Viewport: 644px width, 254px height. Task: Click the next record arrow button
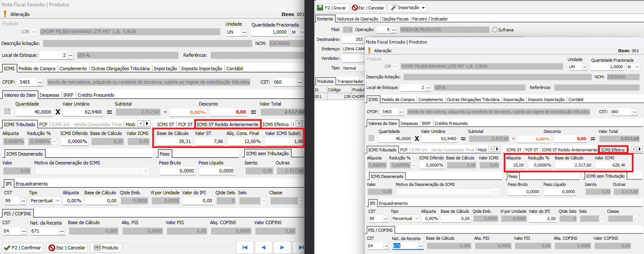coord(283,248)
